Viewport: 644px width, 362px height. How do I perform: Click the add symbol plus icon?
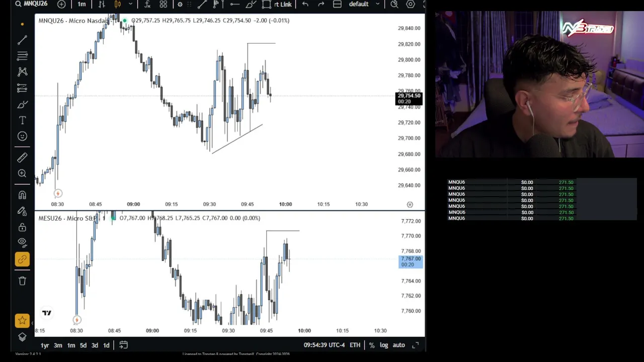[x=61, y=4]
